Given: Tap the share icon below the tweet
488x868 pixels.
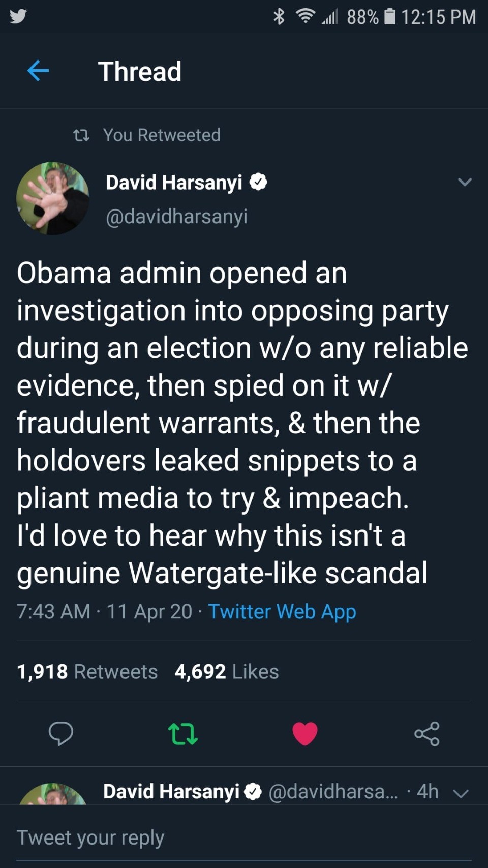Looking at the screenshot, I should (426, 733).
